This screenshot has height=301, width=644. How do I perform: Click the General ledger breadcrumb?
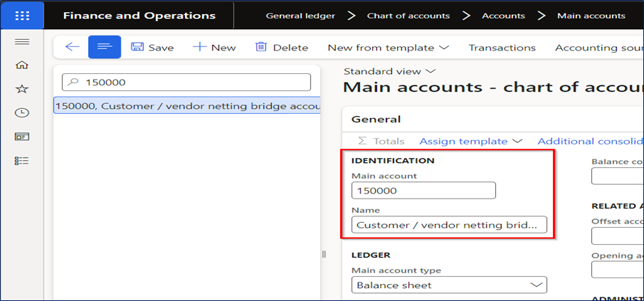point(300,16)
